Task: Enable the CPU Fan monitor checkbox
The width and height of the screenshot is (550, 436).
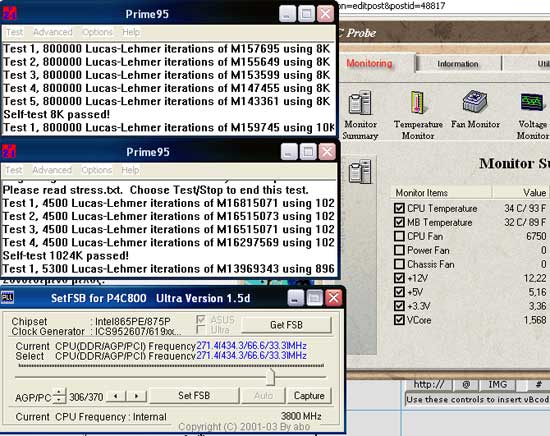Action: coord(399,236)
